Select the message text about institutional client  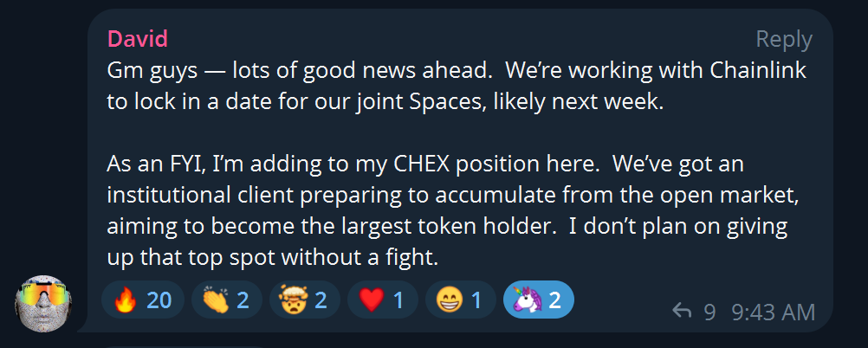tap(453, 196)
